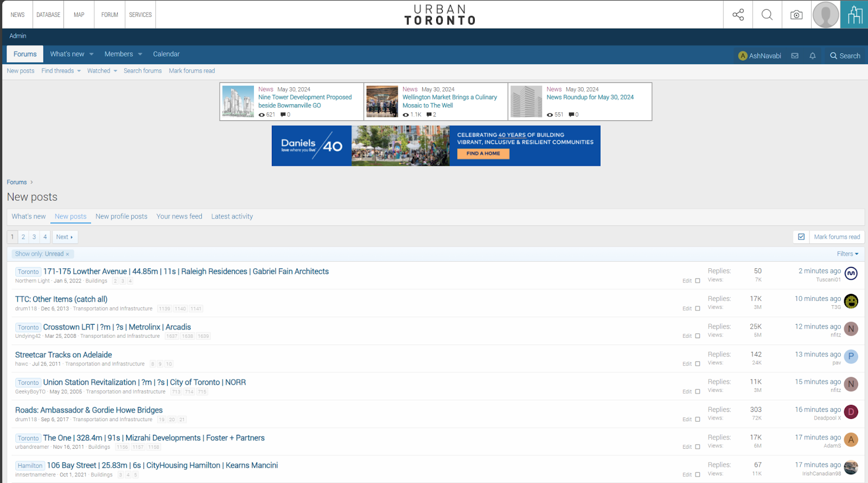
Task: Open the NEWS menu item
Action: point(17,15)
